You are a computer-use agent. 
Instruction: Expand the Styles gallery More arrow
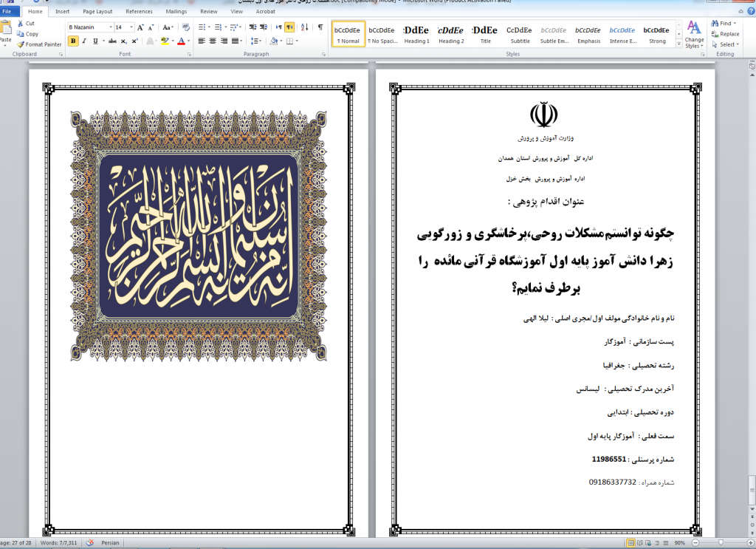pyautogui.click(x=679, y=44)
